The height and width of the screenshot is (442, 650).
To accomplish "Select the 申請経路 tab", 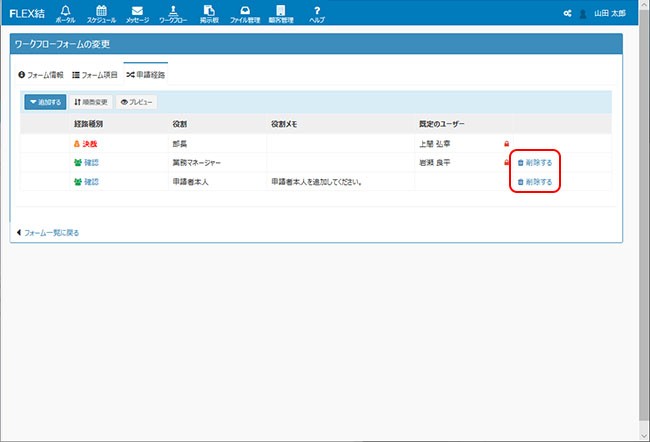I will [x=146, y=75].
